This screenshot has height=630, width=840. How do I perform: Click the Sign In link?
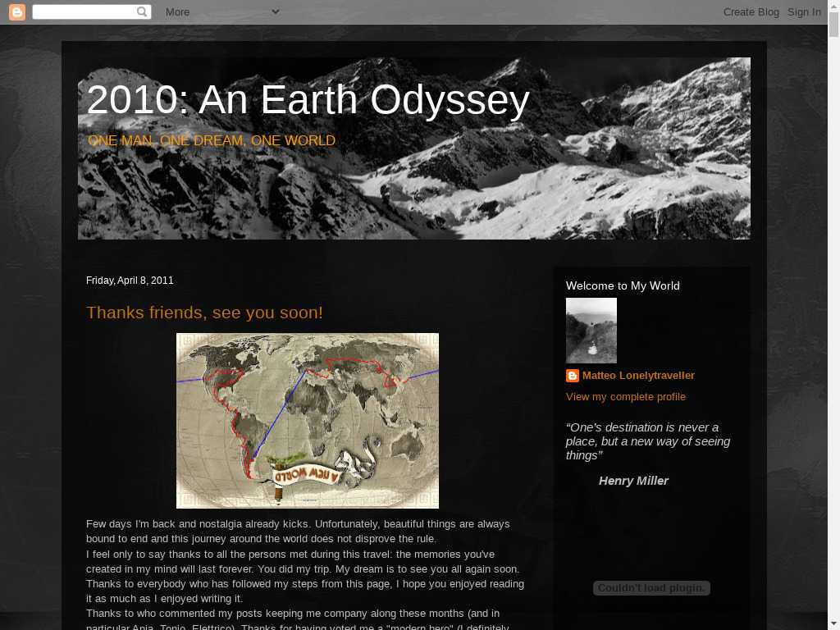click(x=804, y=12)
